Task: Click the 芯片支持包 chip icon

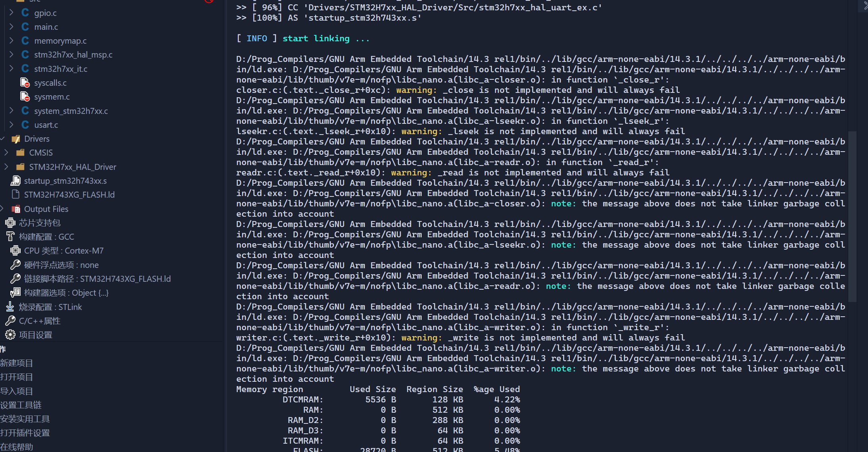Action: click(10, 223)
